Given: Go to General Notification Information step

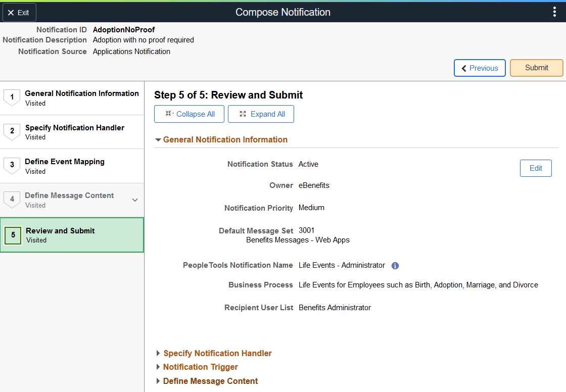Looking at the screenshot, I should pos(72,98).
